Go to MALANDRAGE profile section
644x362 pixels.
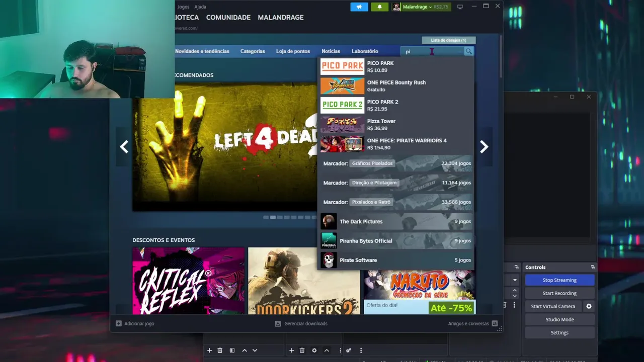point(281,17)
